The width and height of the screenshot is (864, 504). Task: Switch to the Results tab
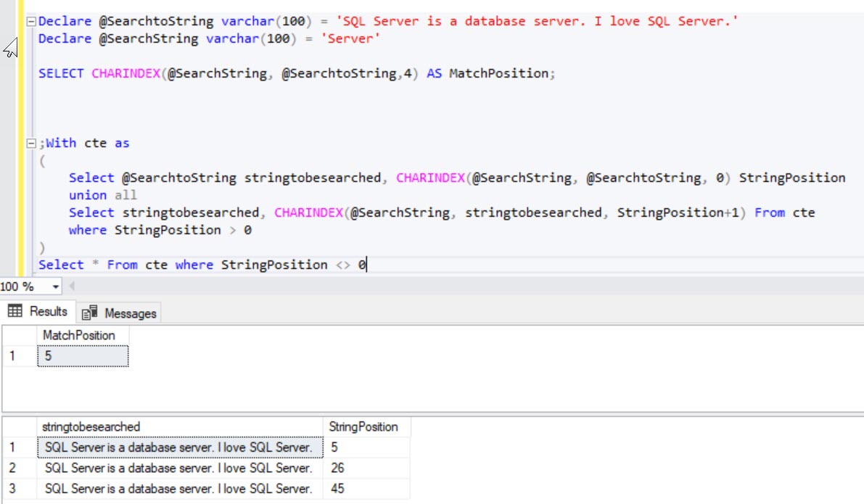point(38,312)
